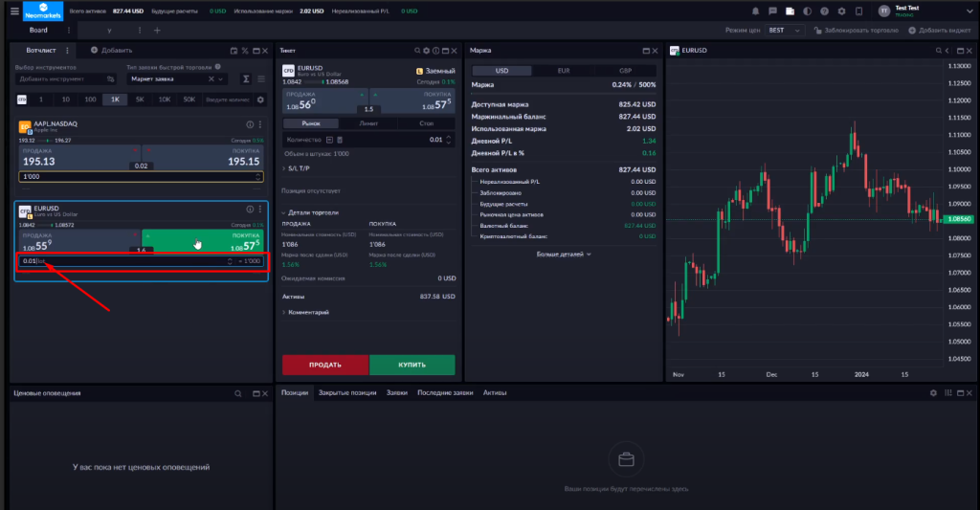Open Тикет panel info icon

(x=435, y=51)
